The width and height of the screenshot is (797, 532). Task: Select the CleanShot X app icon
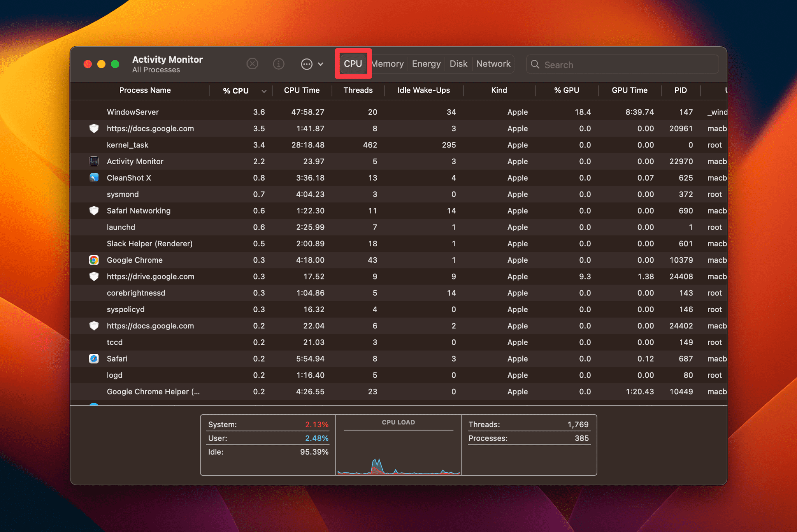(94, 178)
